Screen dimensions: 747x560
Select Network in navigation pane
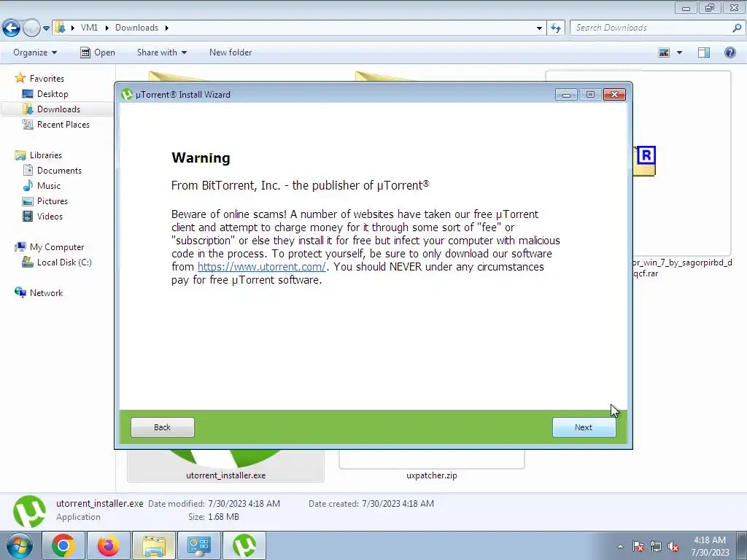[x=46, y=293]
